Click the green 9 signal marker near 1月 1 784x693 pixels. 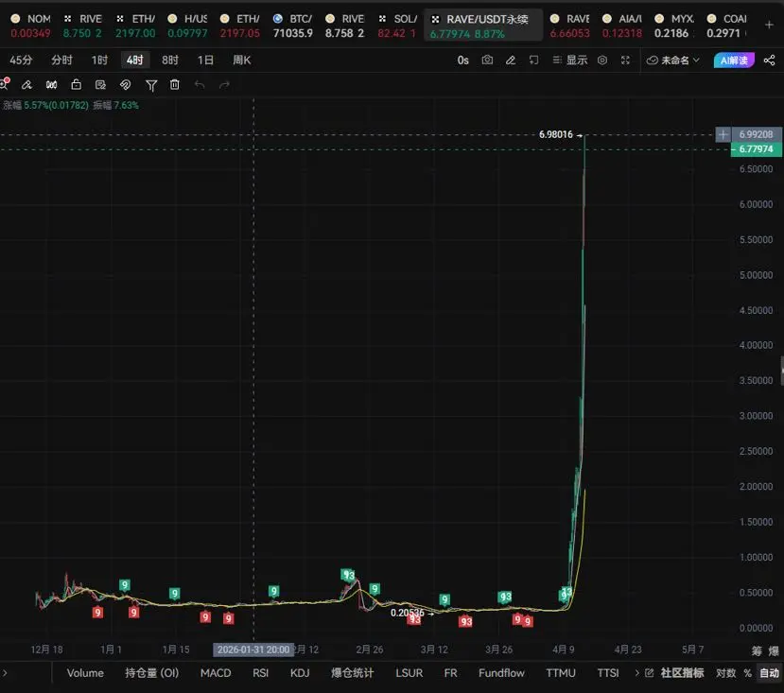click(125, 585)
